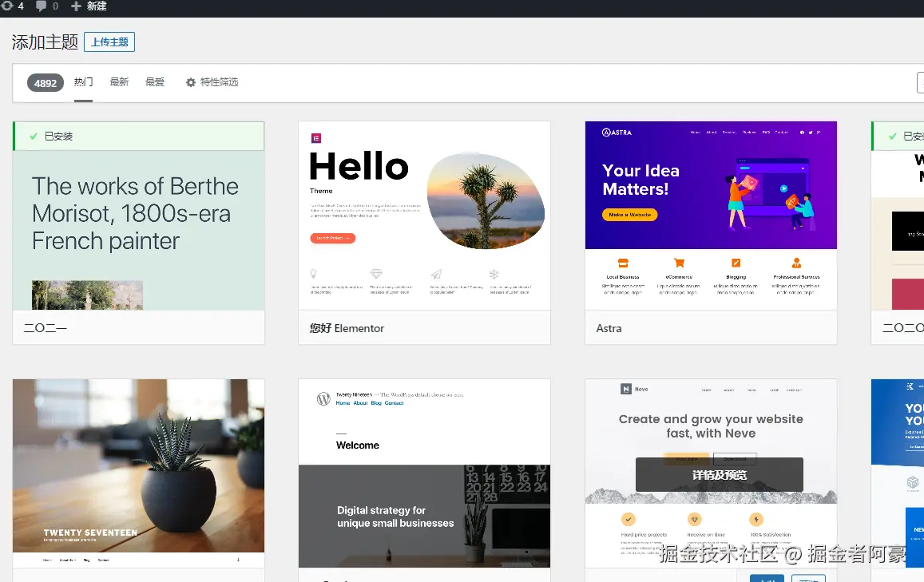Click the 添加主题 page heading

[x=45, y=42]
